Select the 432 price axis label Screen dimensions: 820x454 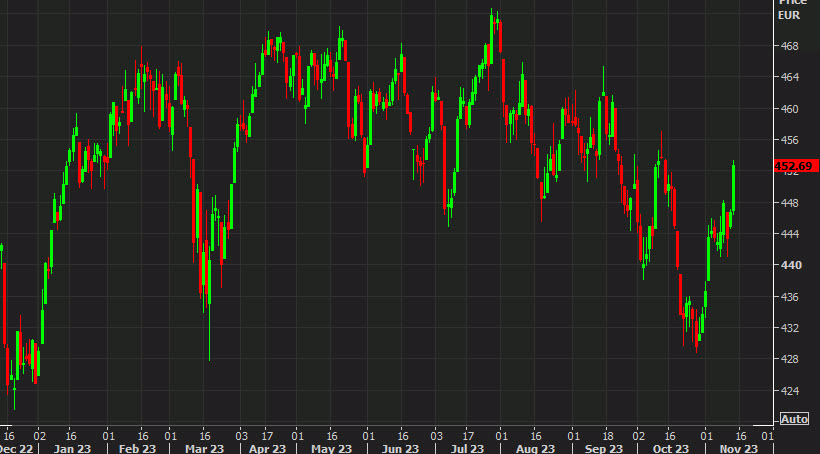pos(788,328)
